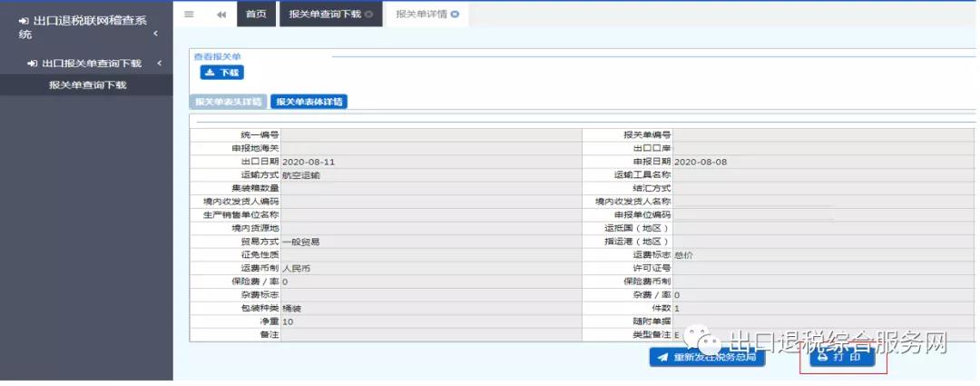Collapse the 出口退税联网稽查系统 sidebar chevron
This screenshot has width=980, height=386.
[155, 34]
